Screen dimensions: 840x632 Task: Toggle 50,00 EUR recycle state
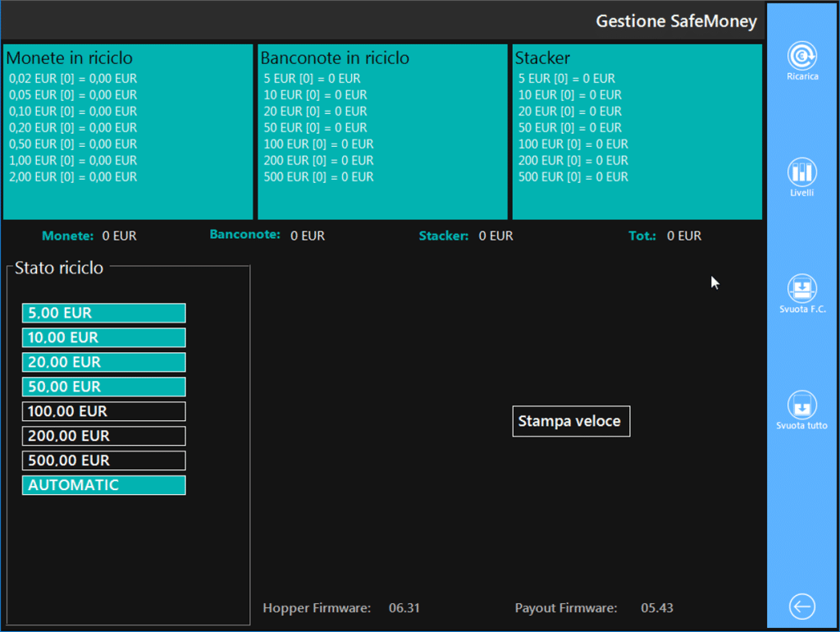tap(104, 387)
